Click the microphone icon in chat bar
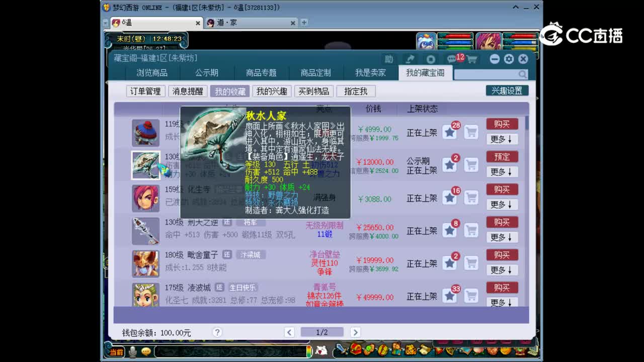Image resolution: width=644 pixels, height=362 pixels. tap(132, 351)
